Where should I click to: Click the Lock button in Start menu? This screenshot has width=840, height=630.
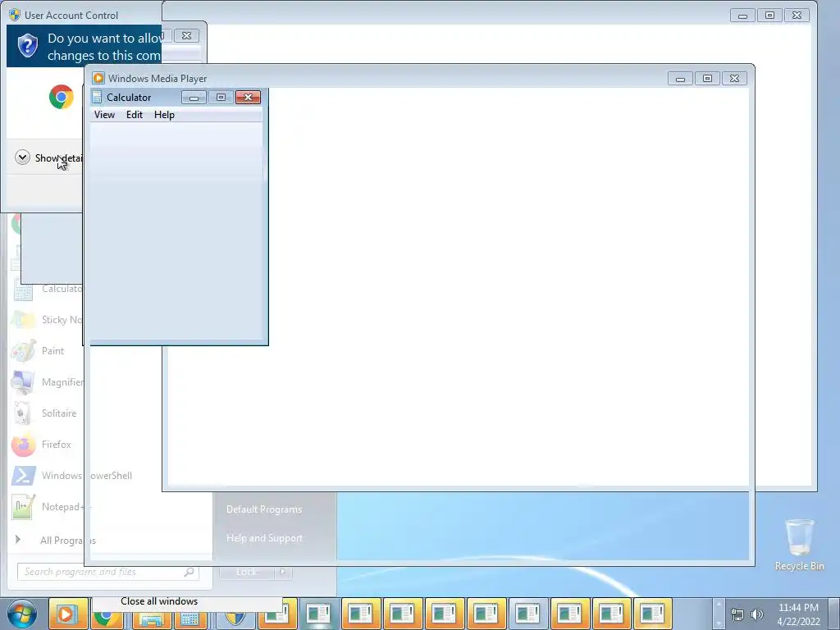pos(247,572)
